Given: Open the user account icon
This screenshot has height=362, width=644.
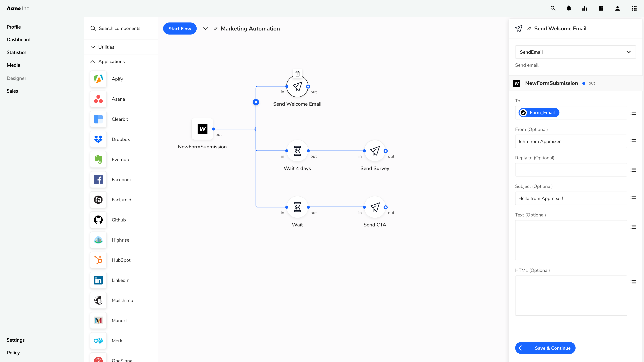Looking at the screenshot, I should (x=618, y=8).
